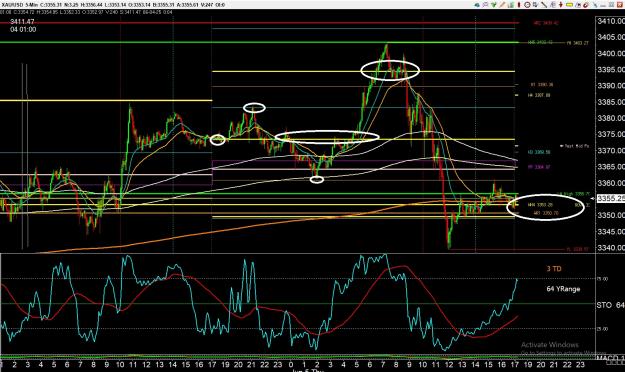Maximize the chart window
The width and height of the screenshot is (625, 372).
[x=611, y=5]
